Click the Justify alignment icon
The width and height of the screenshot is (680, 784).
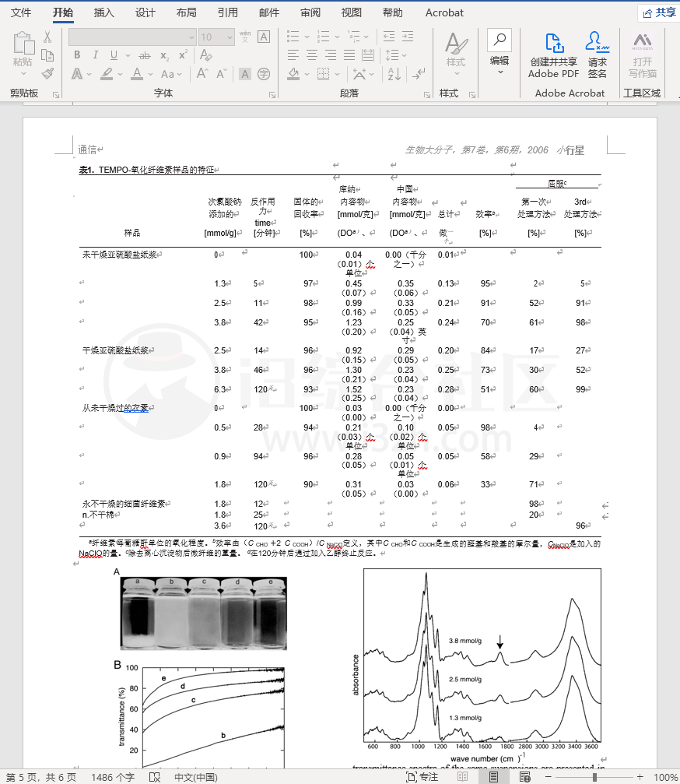tap(349, 55)
